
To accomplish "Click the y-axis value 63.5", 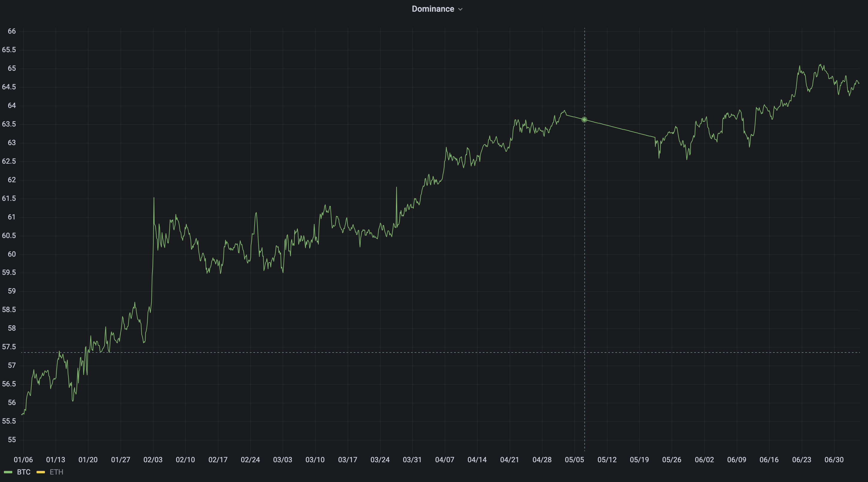I will point(9,124).
